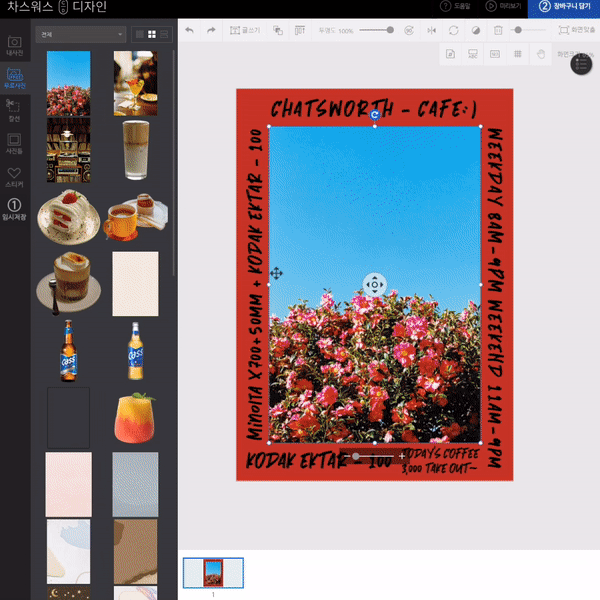Open the 사진틀 photo frame sidebar tab
The width and height of the screenshot is (600, 600).
click(15, 143)
